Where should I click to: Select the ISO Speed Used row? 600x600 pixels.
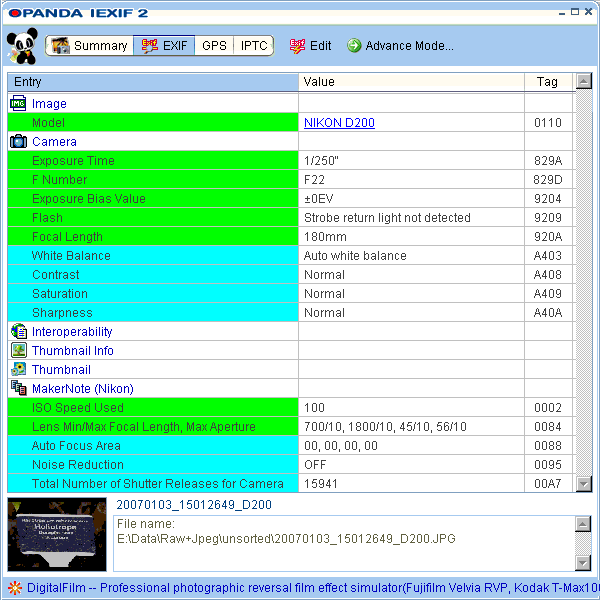[291, 408]
